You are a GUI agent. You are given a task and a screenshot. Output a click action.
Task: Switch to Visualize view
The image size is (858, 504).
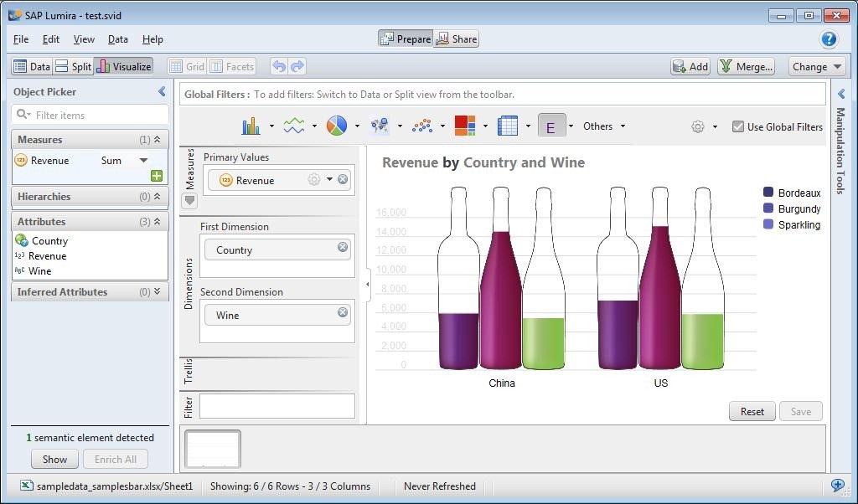coord(124,67)
